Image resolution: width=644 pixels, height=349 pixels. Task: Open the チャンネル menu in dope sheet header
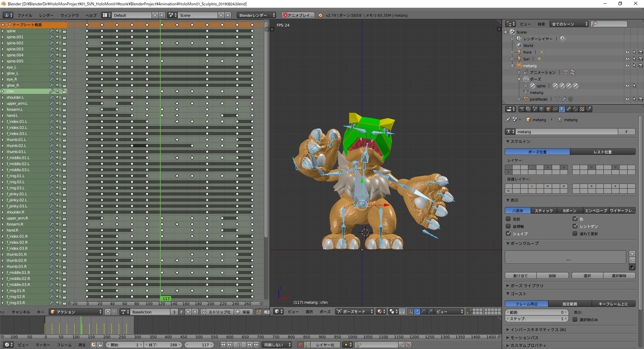click(21, 311)
